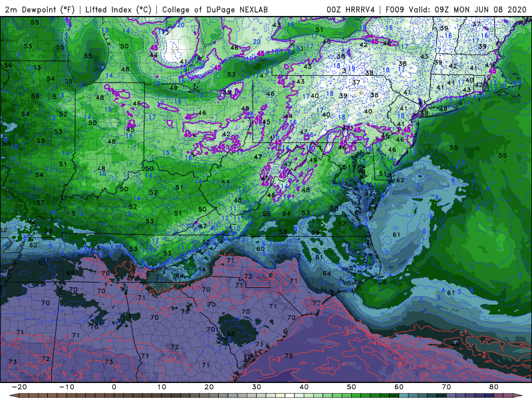The image size is (532, 399).
Task: Click the black 60 dewpoint value on the map
Action: 261,249
